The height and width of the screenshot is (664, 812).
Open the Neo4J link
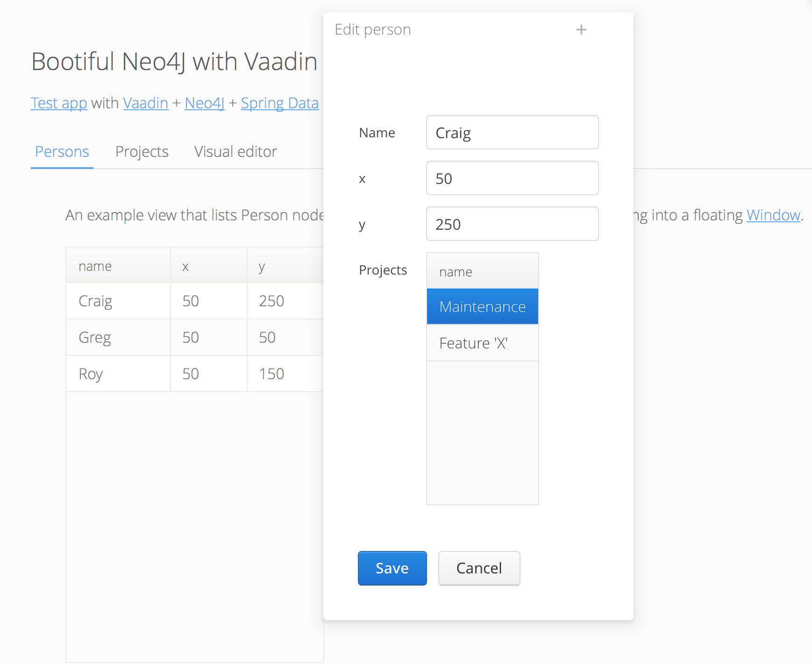coord(205,103)
